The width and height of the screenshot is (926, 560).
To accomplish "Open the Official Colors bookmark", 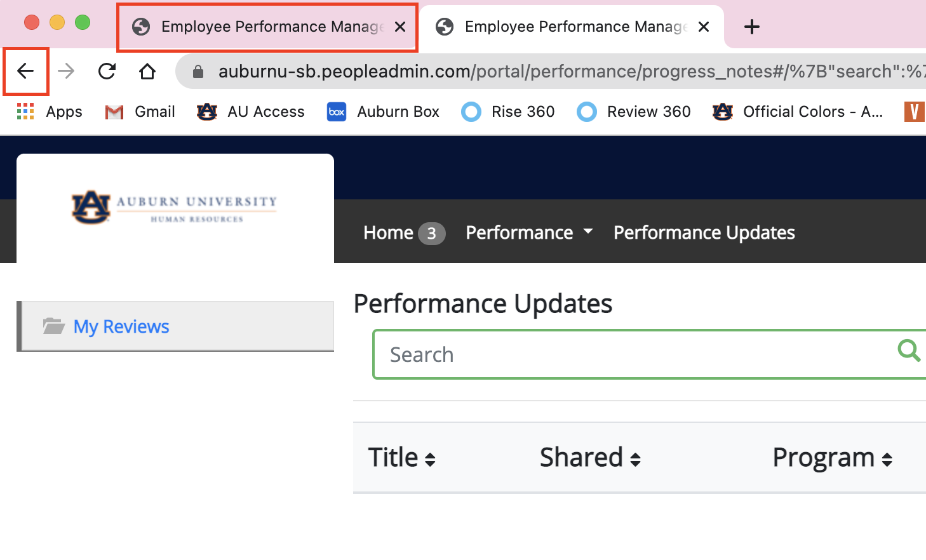I will click(798, 112).
